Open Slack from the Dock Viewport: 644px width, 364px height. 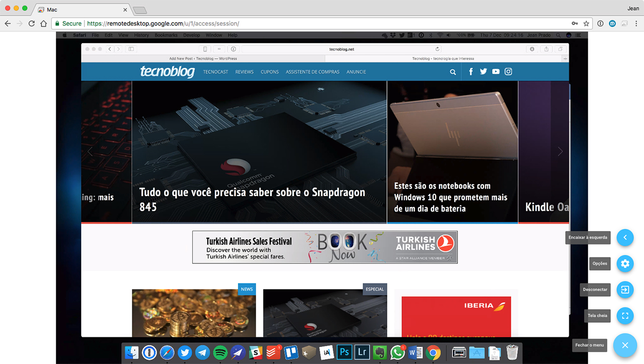click(256, 353)
